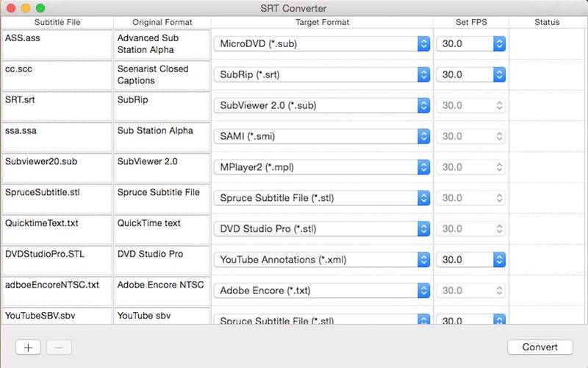The height and width of the screenshot is (368, 588).
Task: Open the MicroDVD (*.sub) target format dropdown
Action: (322, 44)
